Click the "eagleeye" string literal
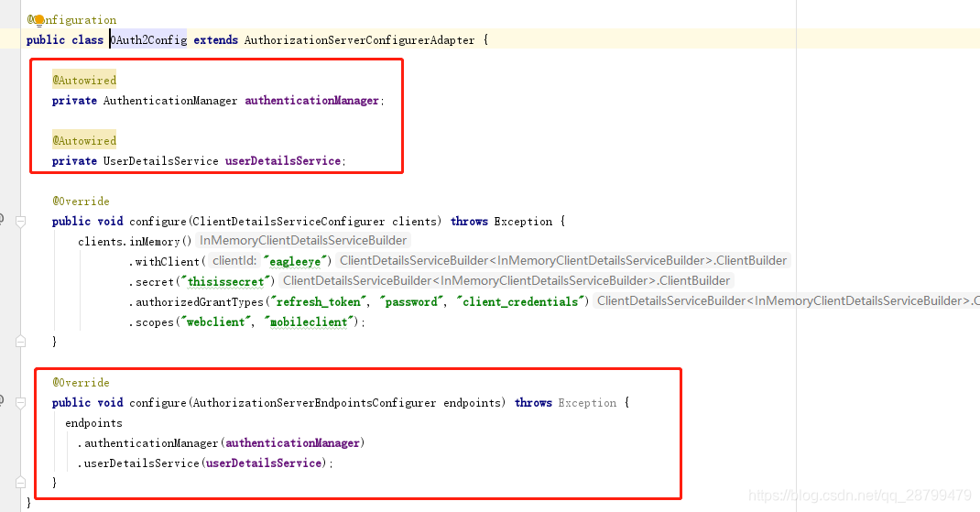 click(296, 261)
